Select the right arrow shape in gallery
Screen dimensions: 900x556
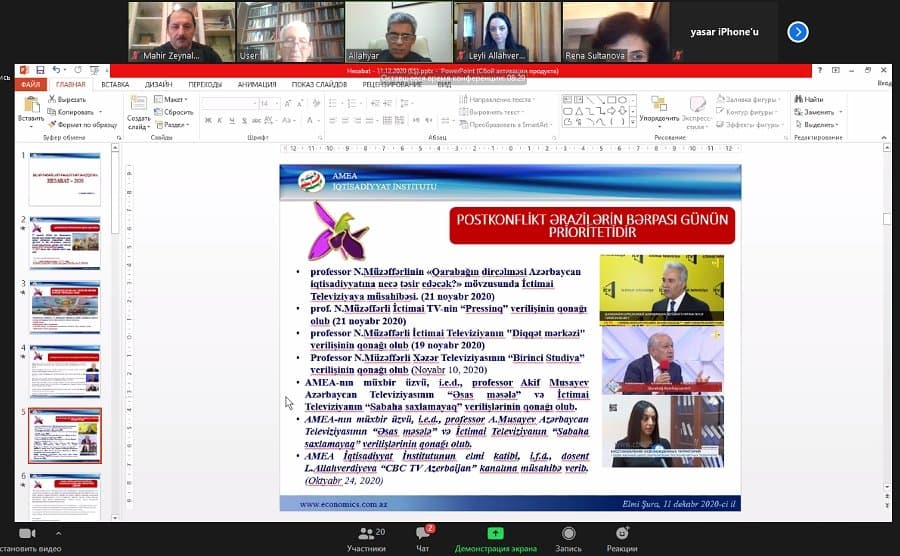tap(611, 111)
